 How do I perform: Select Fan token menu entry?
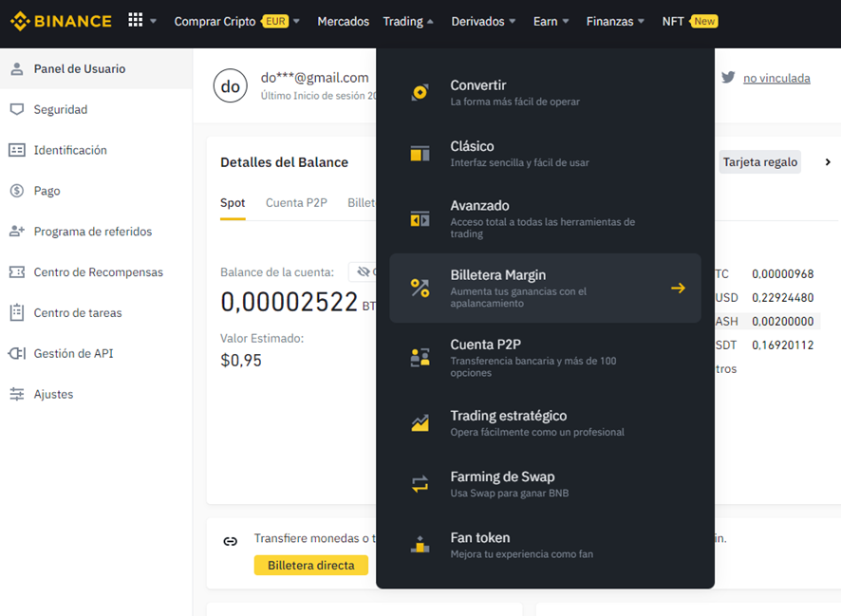(x=545, y=545)
